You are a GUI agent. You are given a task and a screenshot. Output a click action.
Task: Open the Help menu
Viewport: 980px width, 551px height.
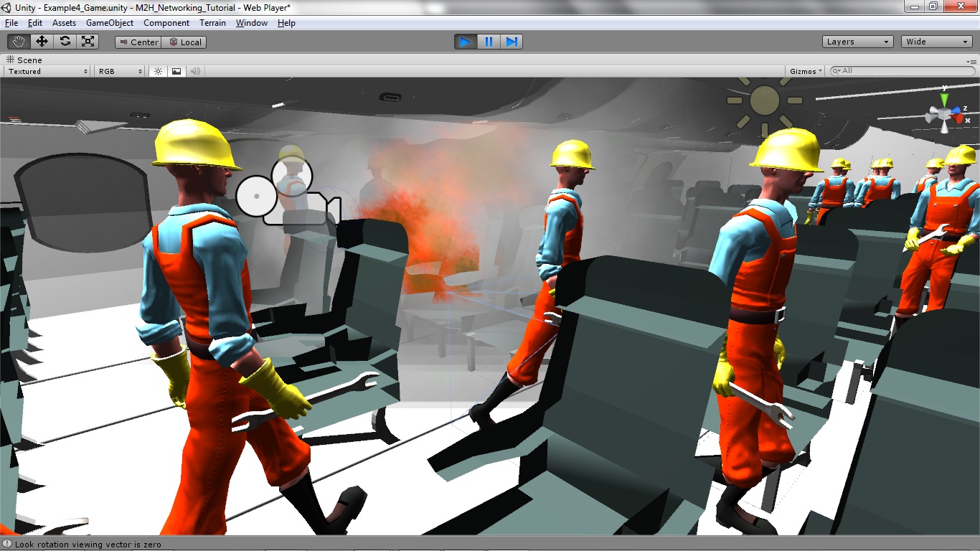coord(286,23)
